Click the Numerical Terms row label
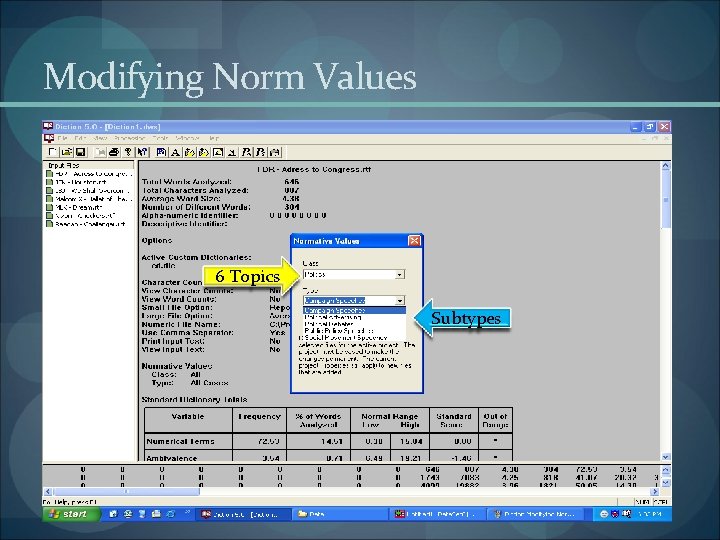This screenshot has width=720, height=540. coord(180,441)
